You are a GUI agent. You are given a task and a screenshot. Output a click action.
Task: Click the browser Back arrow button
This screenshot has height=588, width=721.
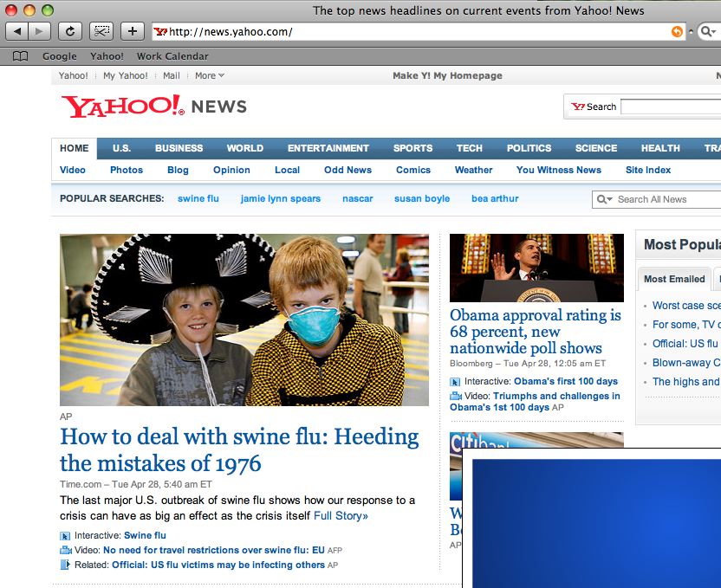[x=17, y=31]
